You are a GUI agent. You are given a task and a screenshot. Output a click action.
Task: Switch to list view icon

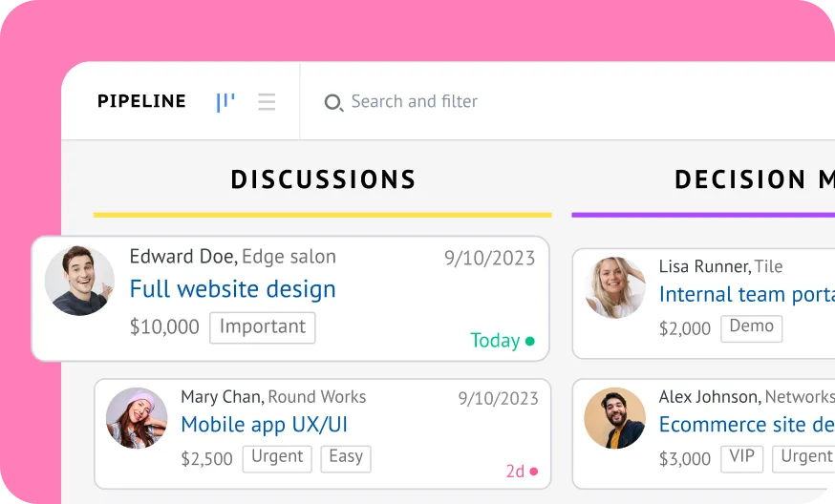[267, 102]
